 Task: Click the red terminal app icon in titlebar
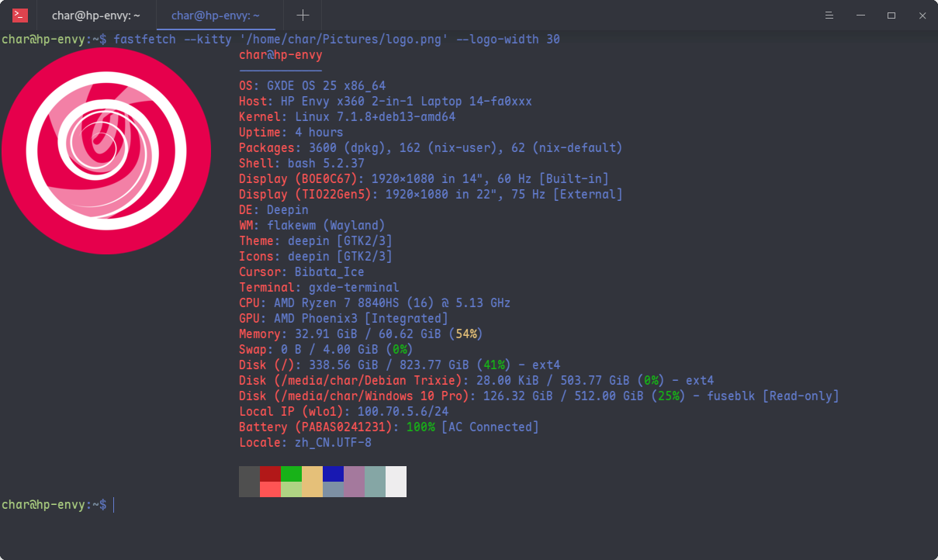[x=20, y=16]
